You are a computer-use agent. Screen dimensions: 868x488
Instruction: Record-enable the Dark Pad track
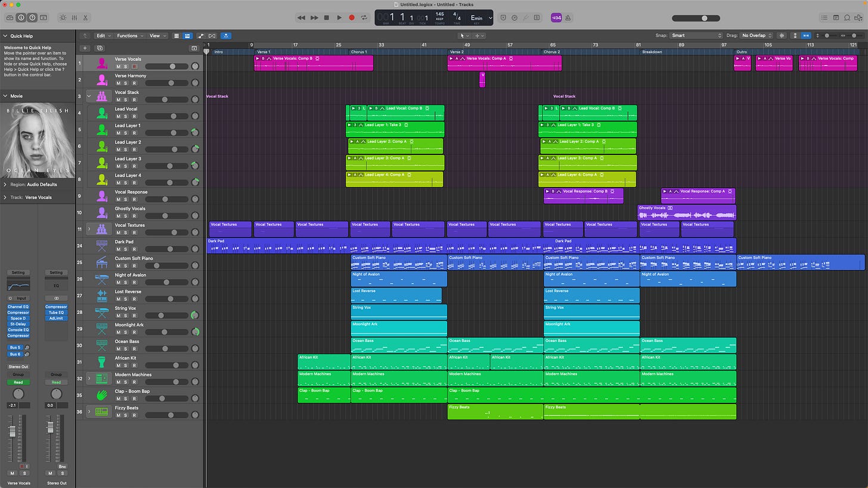(134, 250)
